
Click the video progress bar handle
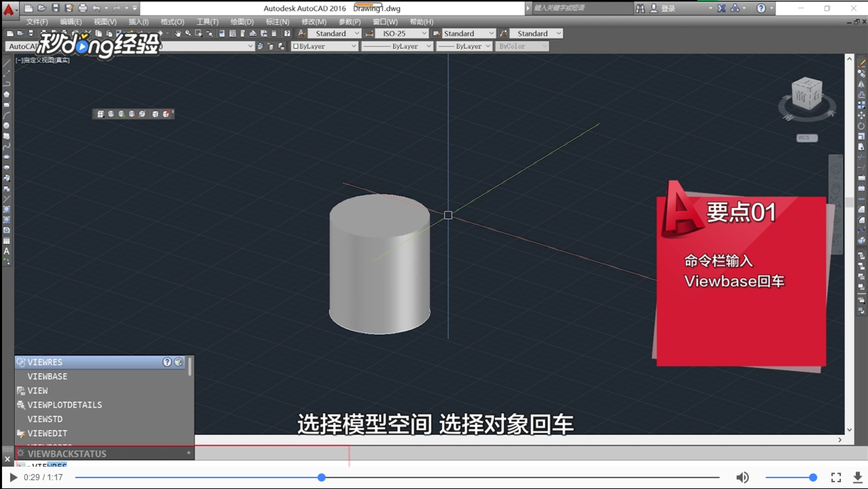click(321, 477)
